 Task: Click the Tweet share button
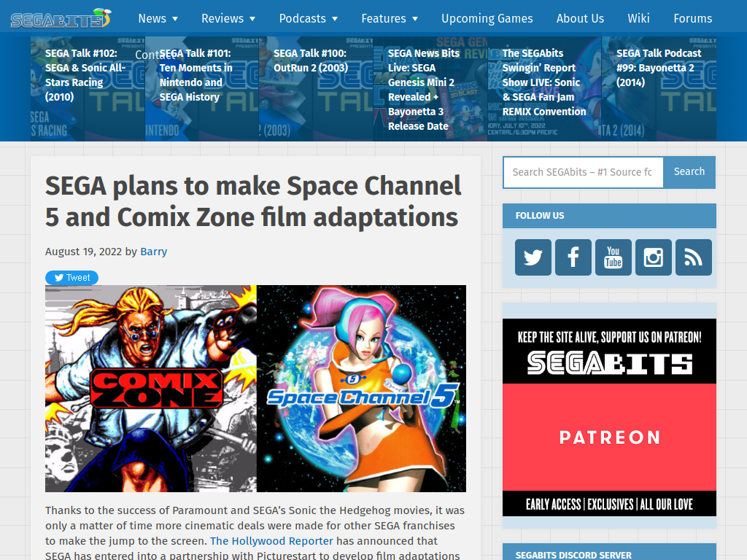click(72, 278)
